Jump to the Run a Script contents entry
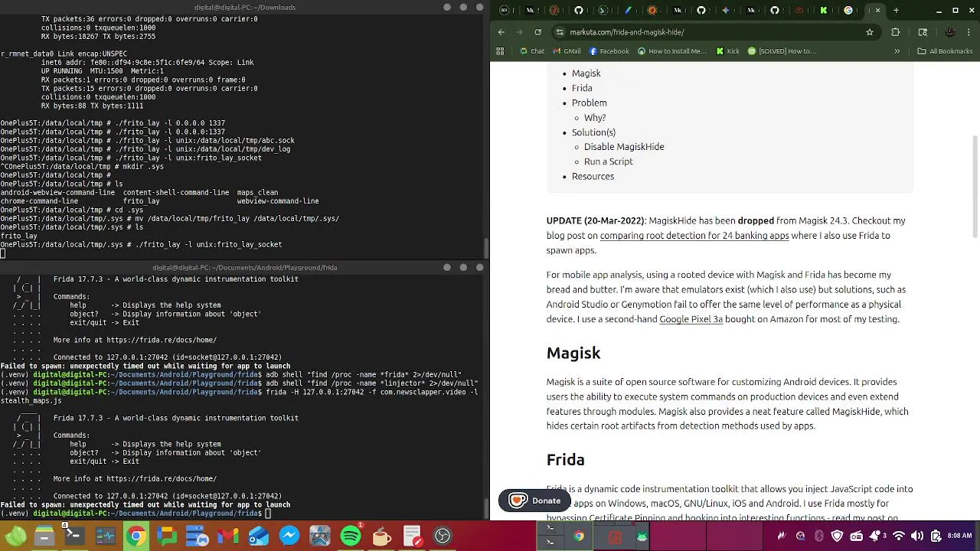 [608, 161]
